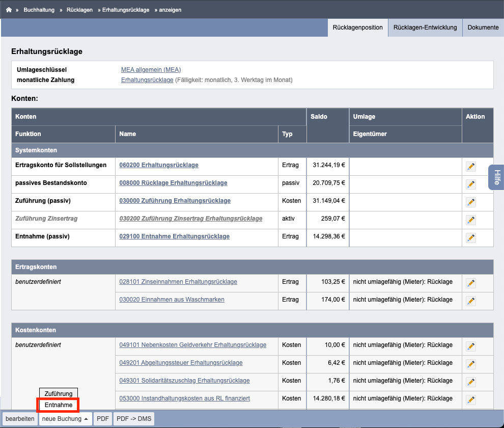This screenshot has height=428, width=504.
Task: Edit the 030000 Zuführung Erhaltungsrücklage row
Action: click(471, 202)
